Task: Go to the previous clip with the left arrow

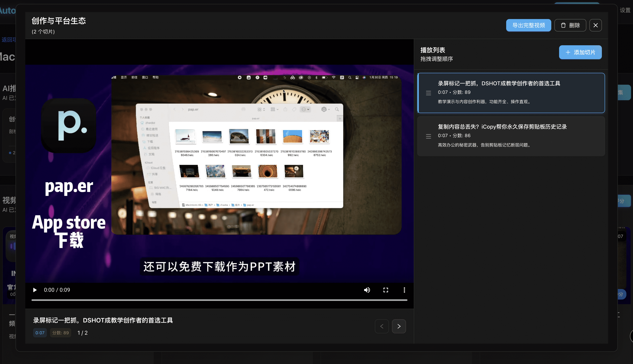Action: pos(382,326)
